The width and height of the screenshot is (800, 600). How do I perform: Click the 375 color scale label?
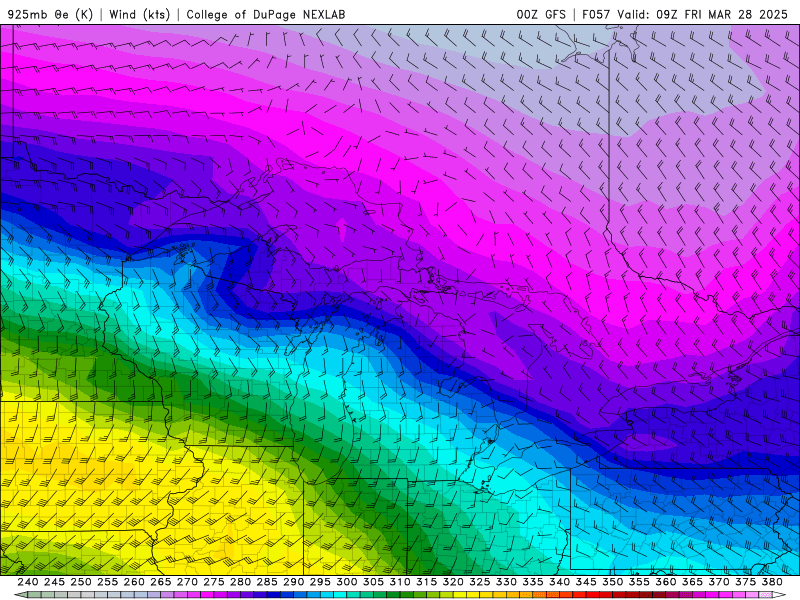click(745, 582)
